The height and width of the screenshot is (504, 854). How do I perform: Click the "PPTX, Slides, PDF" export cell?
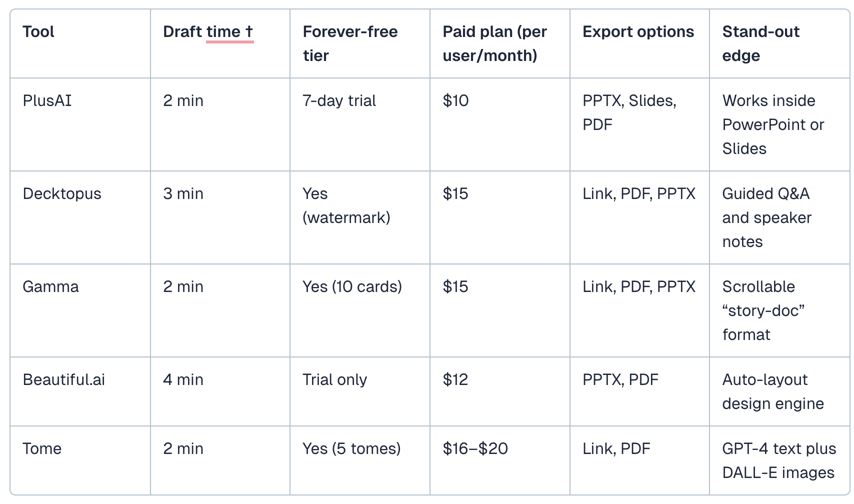click(x=629, y=112)
